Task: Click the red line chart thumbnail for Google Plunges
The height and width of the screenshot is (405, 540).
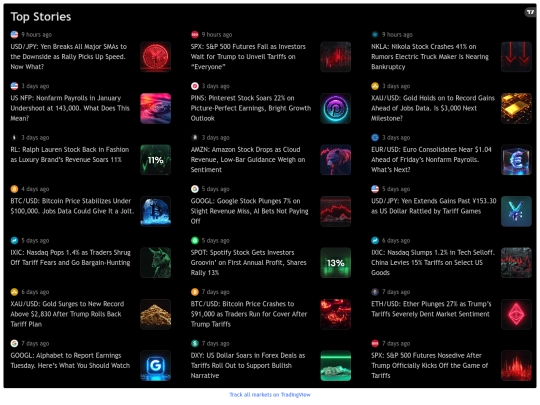Action: (336, 211)
